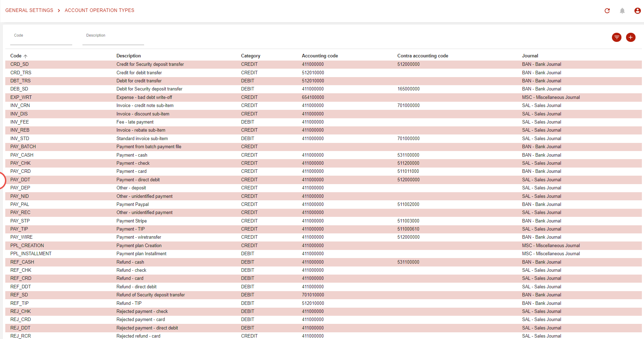Open the CRD_SD operation row
644x339 pixels.
[20, 64]
